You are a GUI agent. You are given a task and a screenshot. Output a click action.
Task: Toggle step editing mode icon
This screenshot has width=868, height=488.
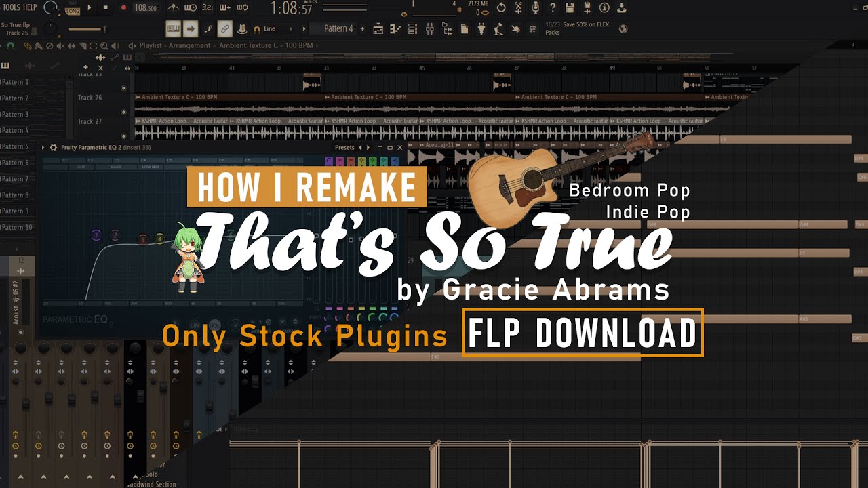coord(208,29)
